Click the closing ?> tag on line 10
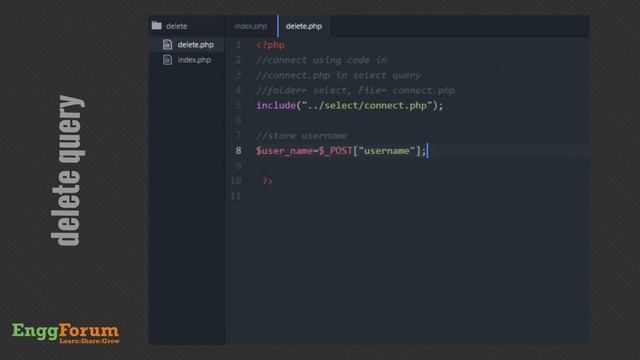The height and width of the screenshot is (360, 640). (x=267, y=181)
